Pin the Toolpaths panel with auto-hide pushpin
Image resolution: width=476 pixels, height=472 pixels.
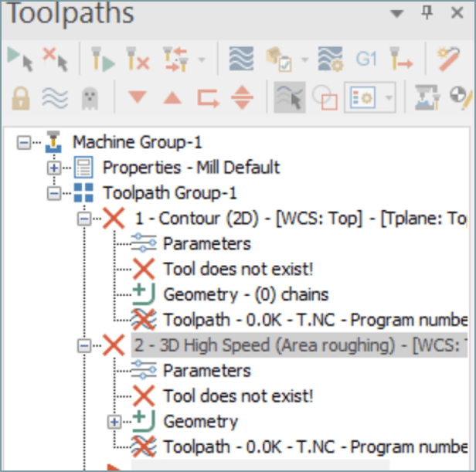(x=426, y=13)
